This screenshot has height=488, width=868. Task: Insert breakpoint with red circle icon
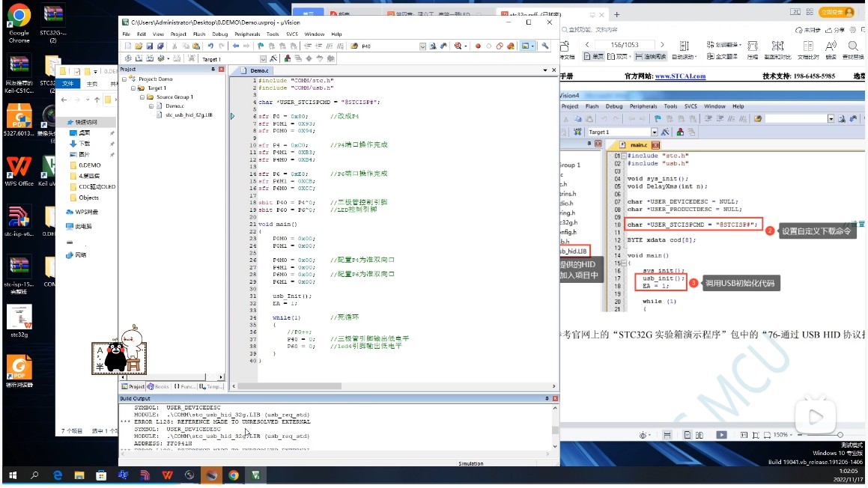coord(478,46)
